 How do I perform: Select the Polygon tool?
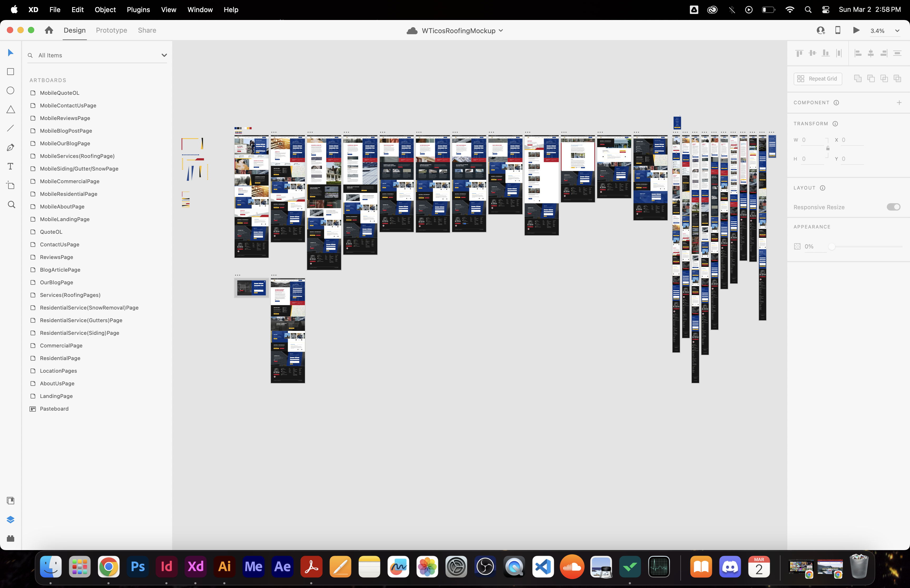click(x=11, y=109)
